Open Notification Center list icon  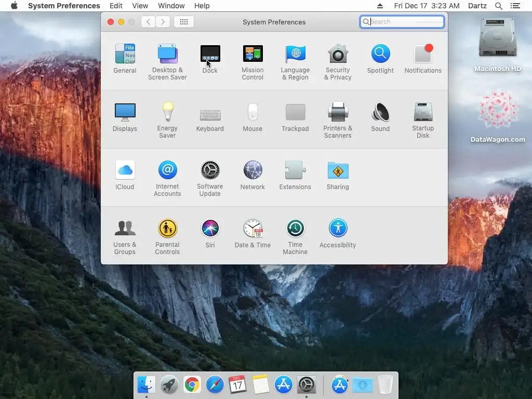pos(515,6)
